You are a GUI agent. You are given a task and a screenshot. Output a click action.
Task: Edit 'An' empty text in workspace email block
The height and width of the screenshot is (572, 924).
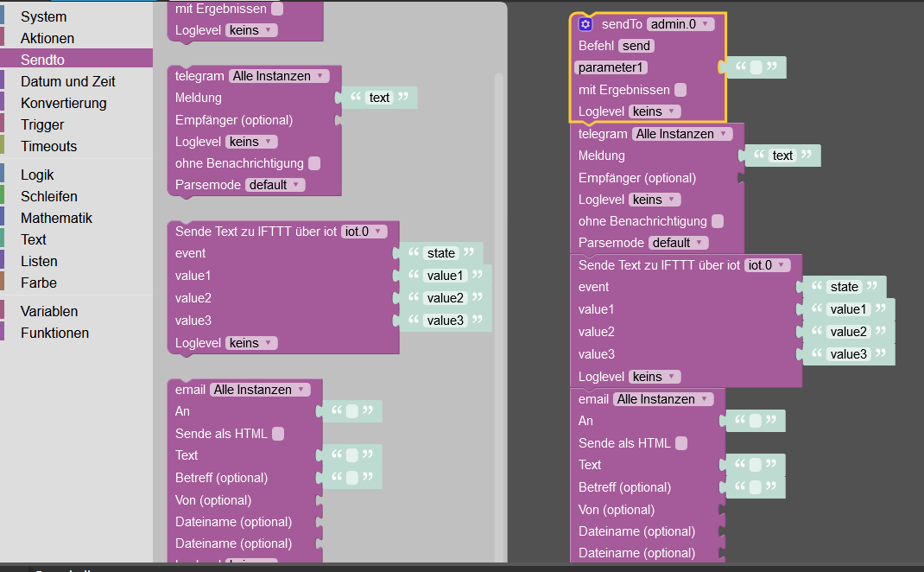point(756,421)
